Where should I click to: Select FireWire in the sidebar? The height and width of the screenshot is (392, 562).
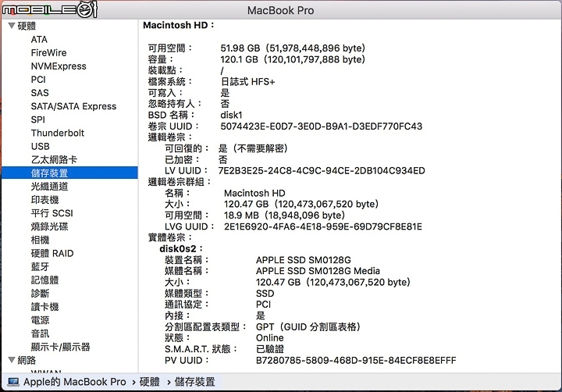point(48,53)
